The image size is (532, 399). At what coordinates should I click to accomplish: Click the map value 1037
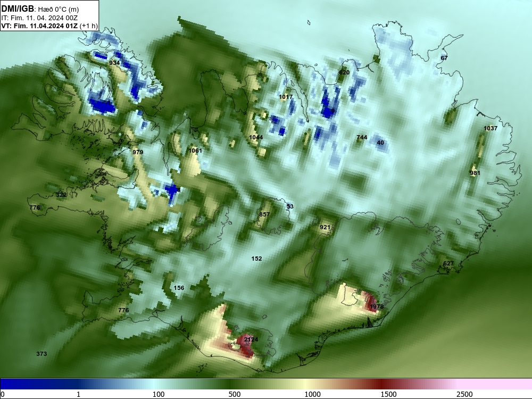(491, 128)
